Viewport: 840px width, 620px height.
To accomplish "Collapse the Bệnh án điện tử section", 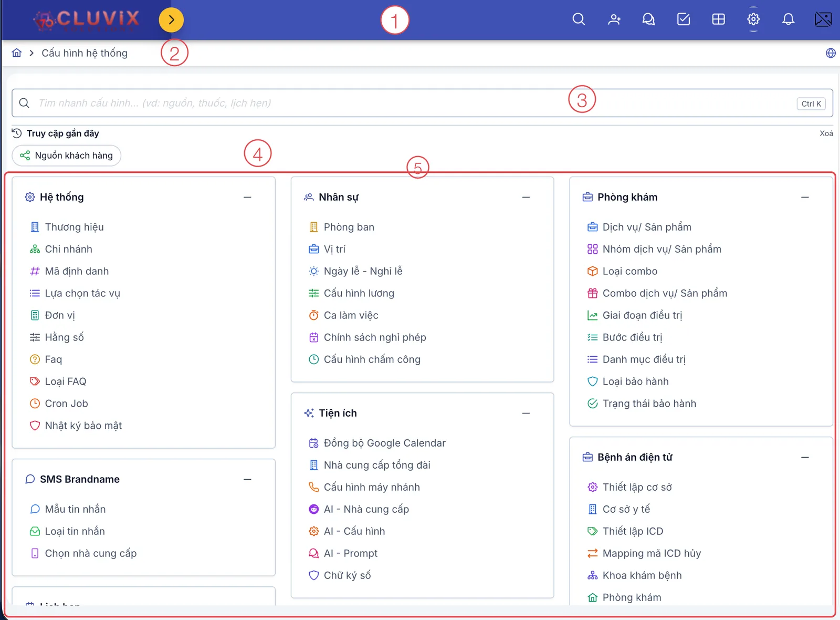I will click(805, 457).
